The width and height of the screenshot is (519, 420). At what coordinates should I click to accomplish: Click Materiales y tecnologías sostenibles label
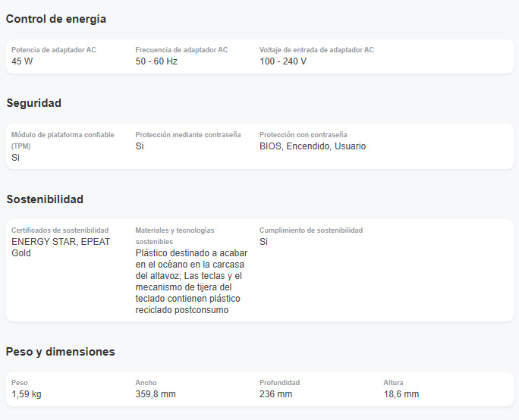[175, 236]
